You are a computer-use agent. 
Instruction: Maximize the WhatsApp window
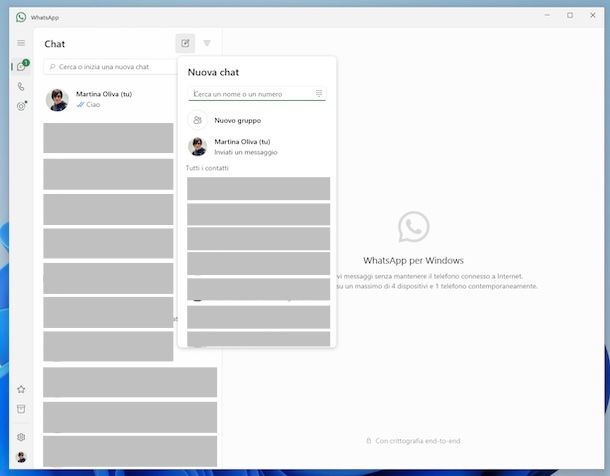570,15
